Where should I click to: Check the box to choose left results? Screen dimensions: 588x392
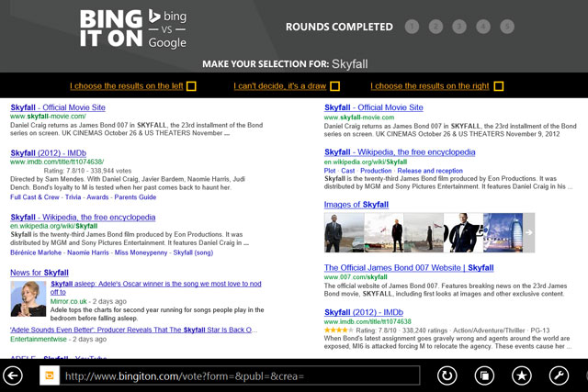pos(191,86)
